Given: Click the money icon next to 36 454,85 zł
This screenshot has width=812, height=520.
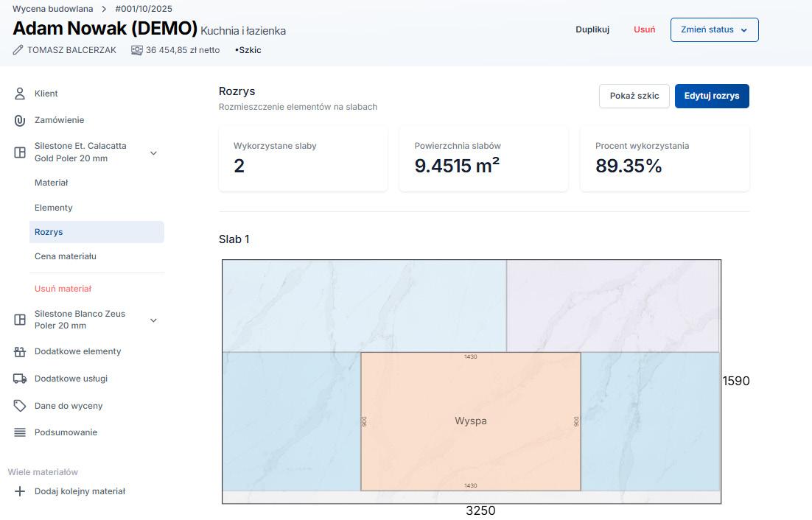Looking at the screenshot, I should coord(137,50).
